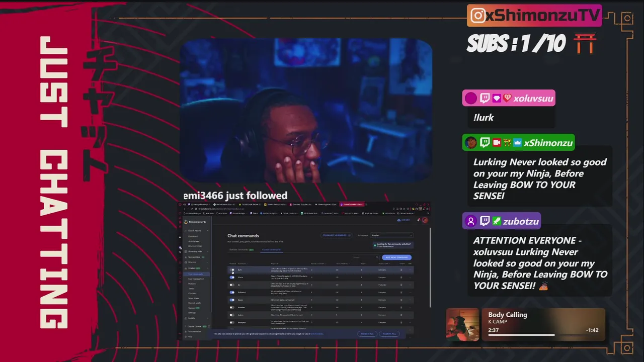The height and width of the screenshot is (362, 644).
Task: Click REJECT ALL on the cookie banner
Action: click(x=367, y=334)
